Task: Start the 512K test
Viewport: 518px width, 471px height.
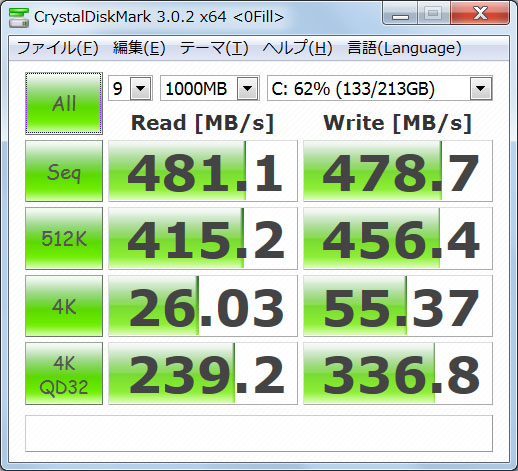Action: click(64, 238)
